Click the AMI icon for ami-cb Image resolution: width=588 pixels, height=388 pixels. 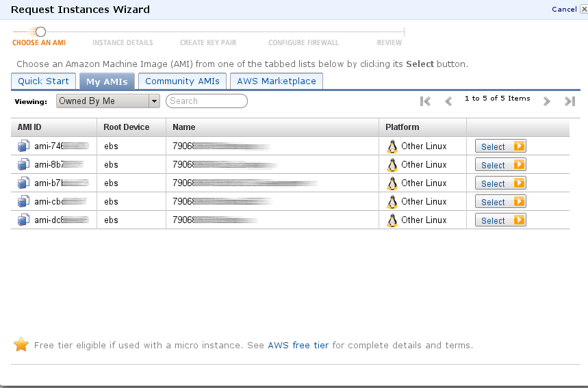[23, 201]
